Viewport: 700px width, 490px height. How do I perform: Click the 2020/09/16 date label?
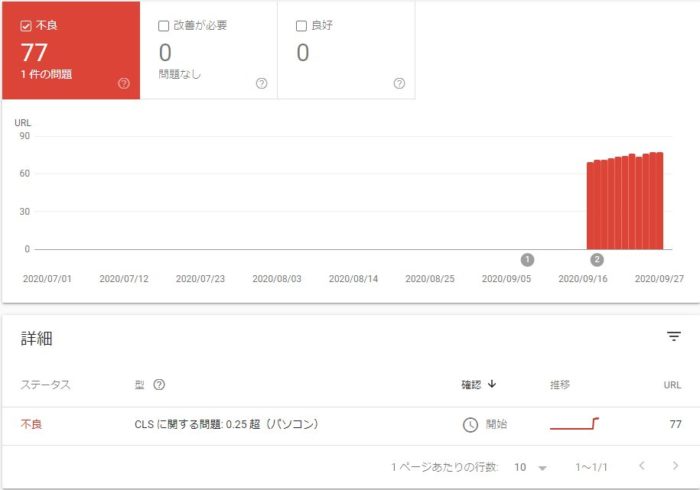pos(583,279)
